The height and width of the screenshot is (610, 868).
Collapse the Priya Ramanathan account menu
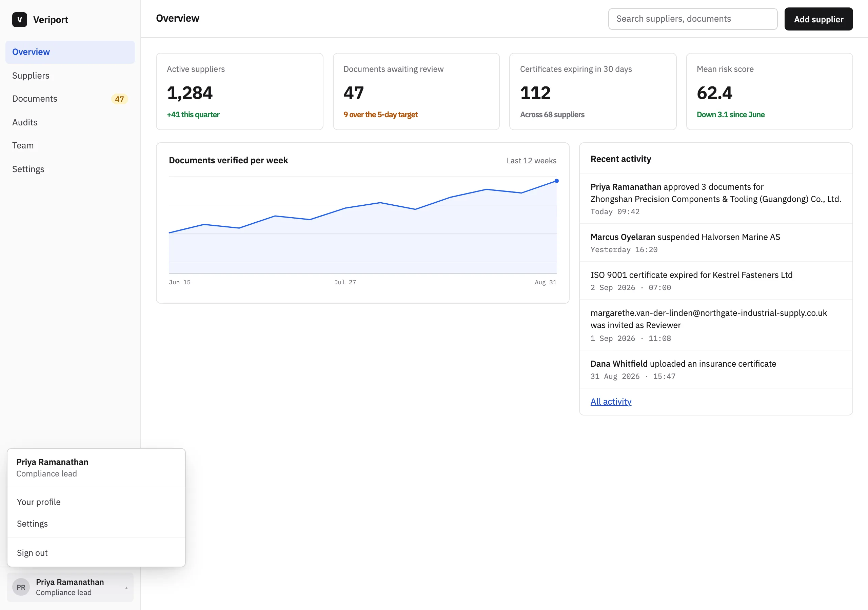pyautogui.click(x=70, y=587)
